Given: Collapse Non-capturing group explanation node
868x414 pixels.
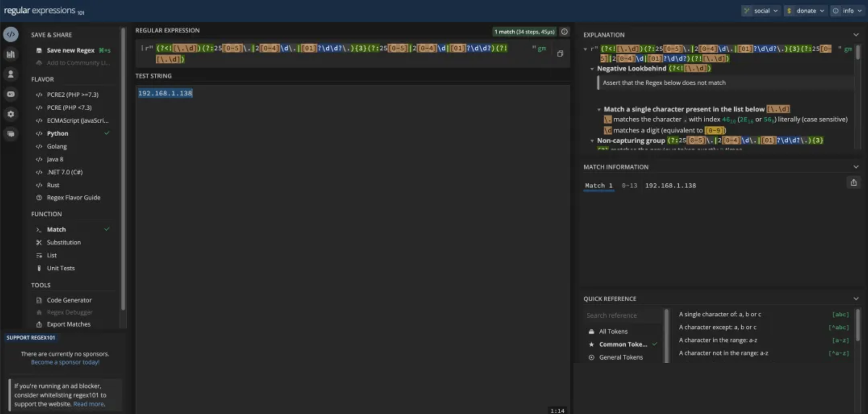Looking at the screenshot, I should (x=592, y=141).
